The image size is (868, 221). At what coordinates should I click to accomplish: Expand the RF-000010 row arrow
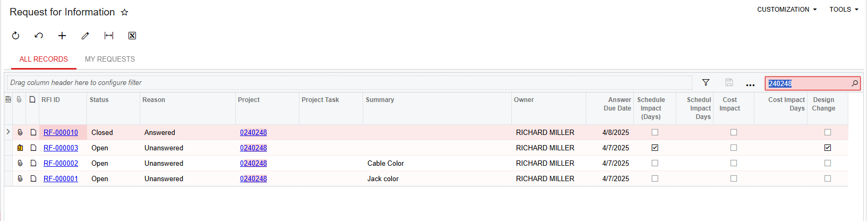[8, 132]
